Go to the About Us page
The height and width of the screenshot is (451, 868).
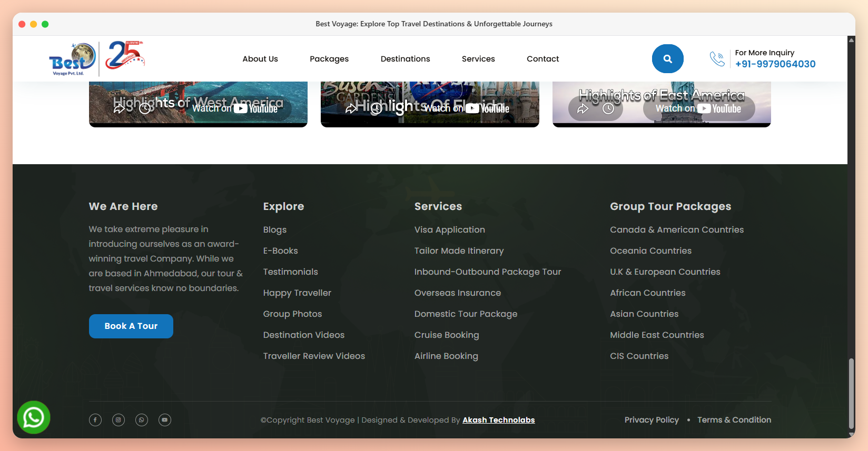pyautogui.click(x=260, y=59)
